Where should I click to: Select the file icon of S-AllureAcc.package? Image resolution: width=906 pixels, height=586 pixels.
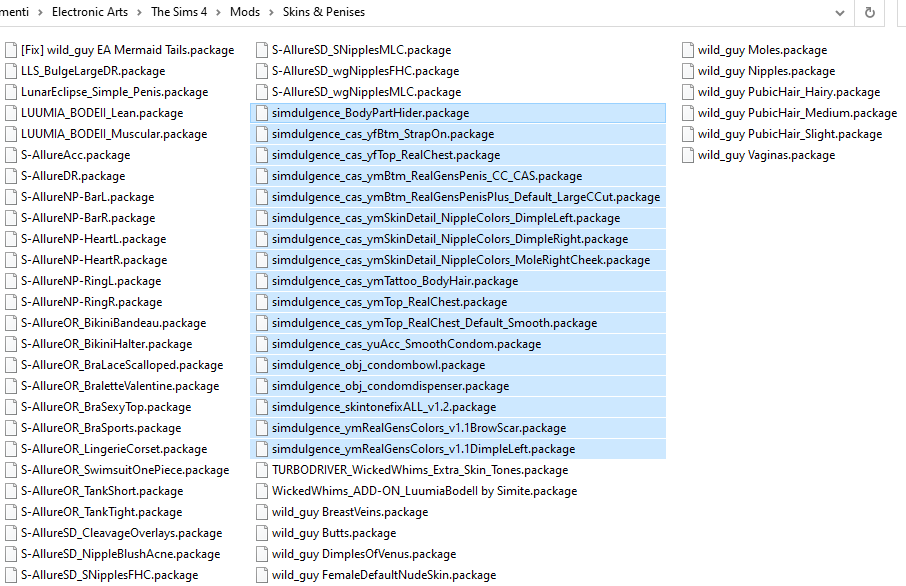click(x=11, y=155)
